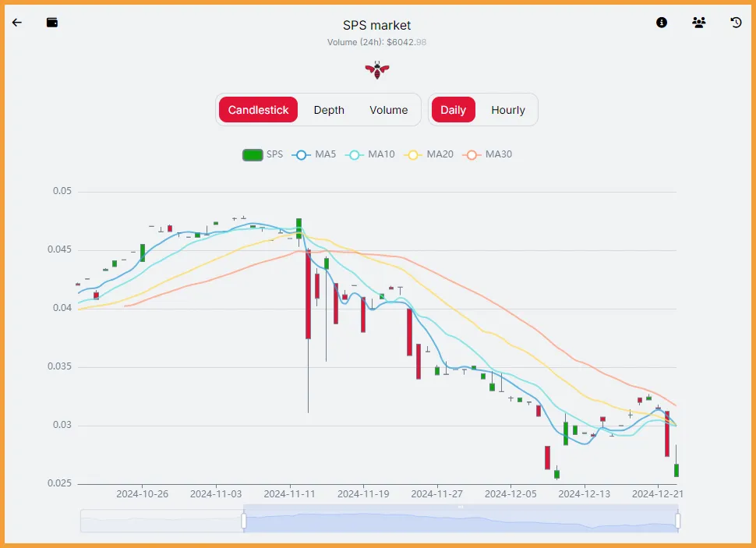Open the market info icon
This screenshot has width=756, height=548.
click(x=662, y=22)
